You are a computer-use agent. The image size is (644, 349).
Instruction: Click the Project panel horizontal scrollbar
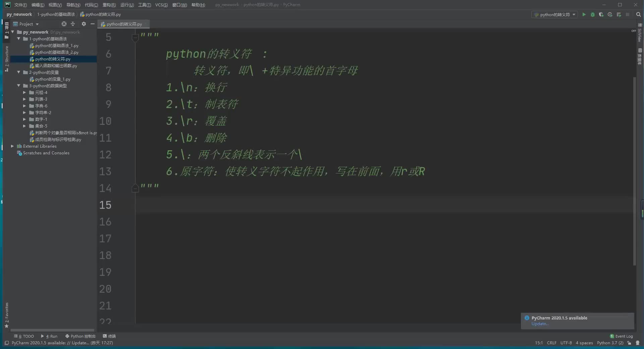[52, 330]
